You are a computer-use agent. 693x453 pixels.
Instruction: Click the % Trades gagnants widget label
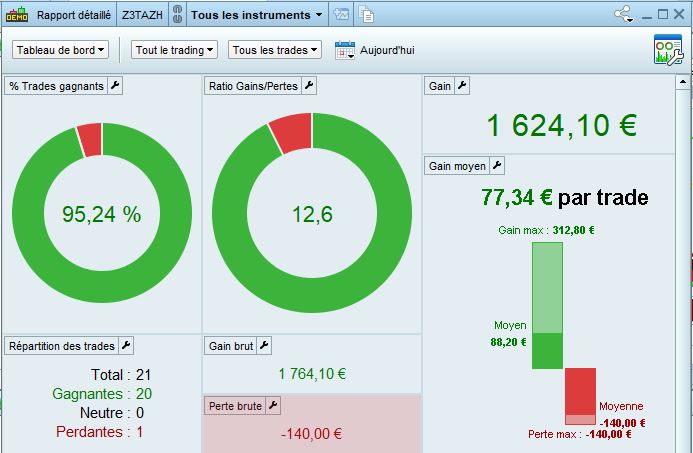pos(57,86)
